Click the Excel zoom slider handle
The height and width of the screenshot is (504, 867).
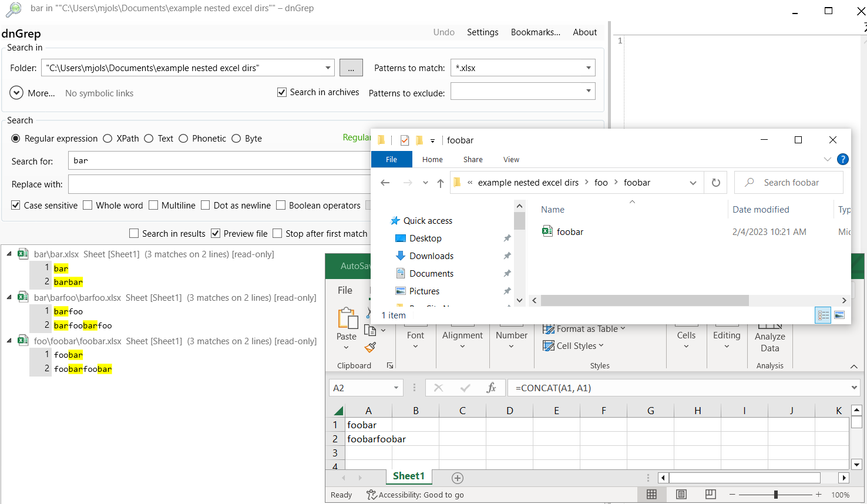pos(776,495)
